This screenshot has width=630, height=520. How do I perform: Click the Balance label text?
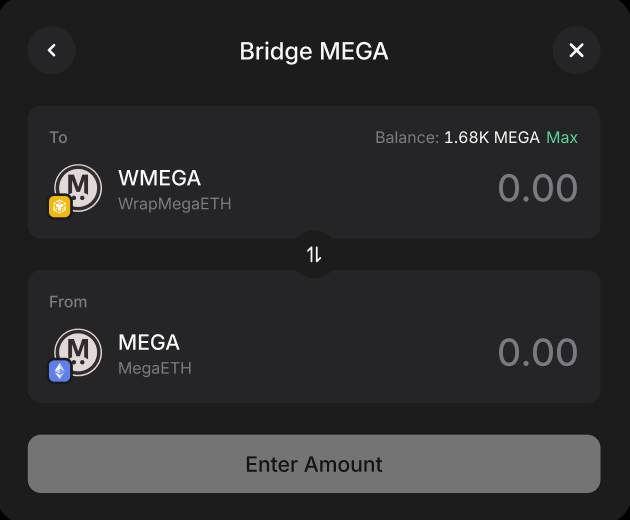406,137
